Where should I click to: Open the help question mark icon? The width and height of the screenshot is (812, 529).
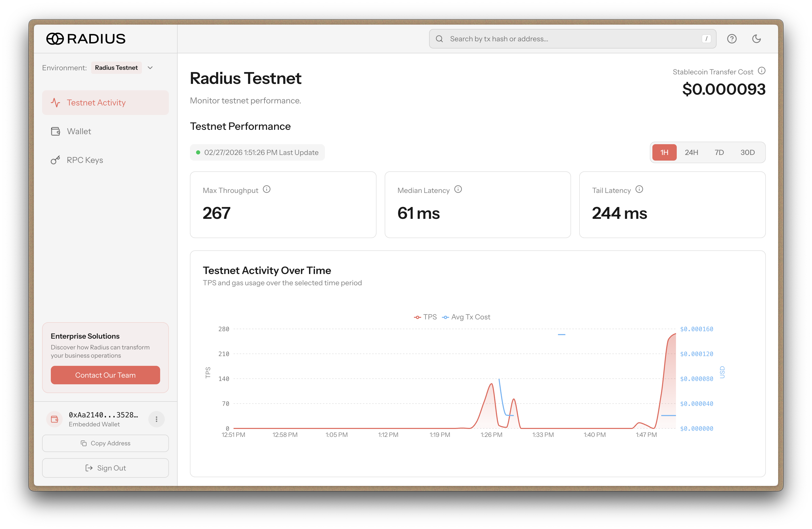click(731, 39)
